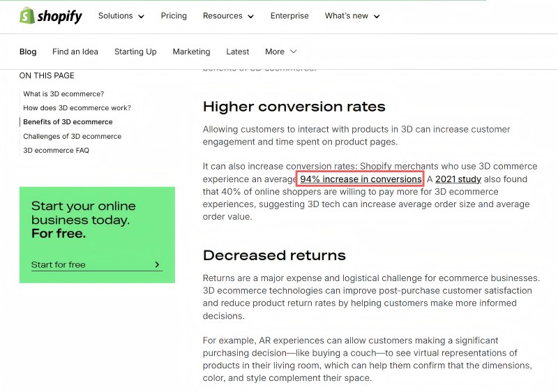Go to the Enterprise page

(x=289, y=16)
